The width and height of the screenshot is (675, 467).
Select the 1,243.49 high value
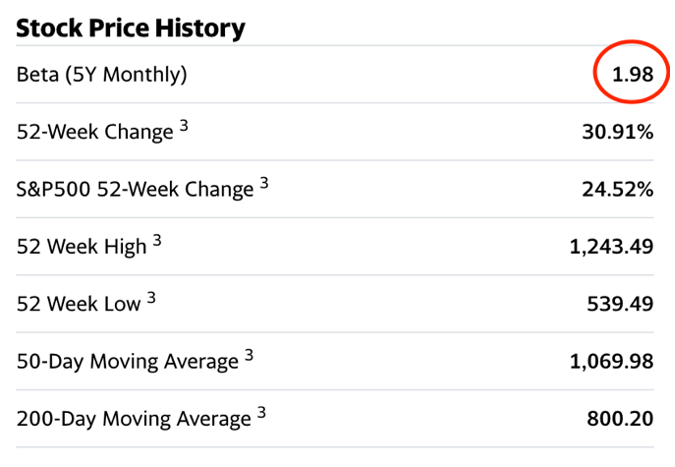(x=611, y=246)
